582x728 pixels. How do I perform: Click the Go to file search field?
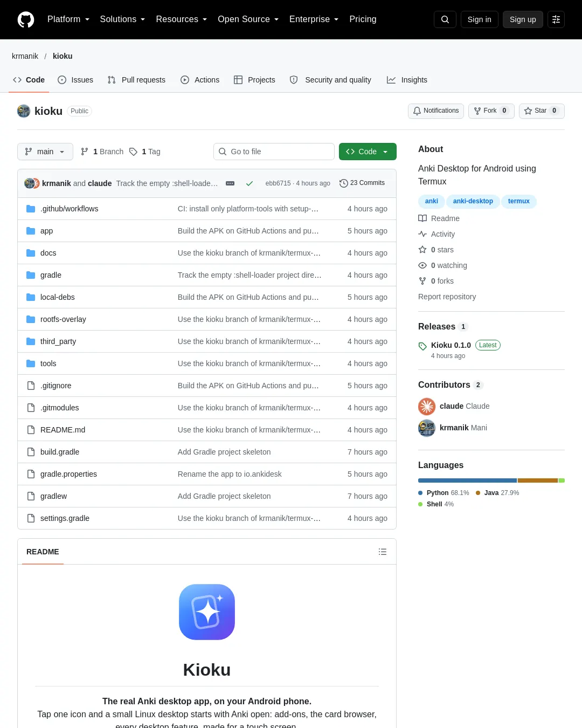pos(274,152)
